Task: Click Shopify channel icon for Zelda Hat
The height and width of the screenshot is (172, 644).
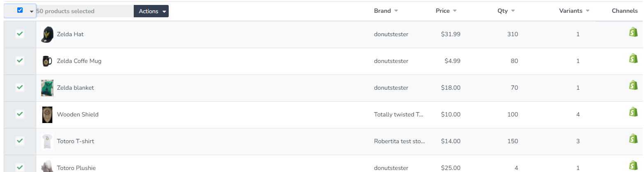Action: click(633, 33)
